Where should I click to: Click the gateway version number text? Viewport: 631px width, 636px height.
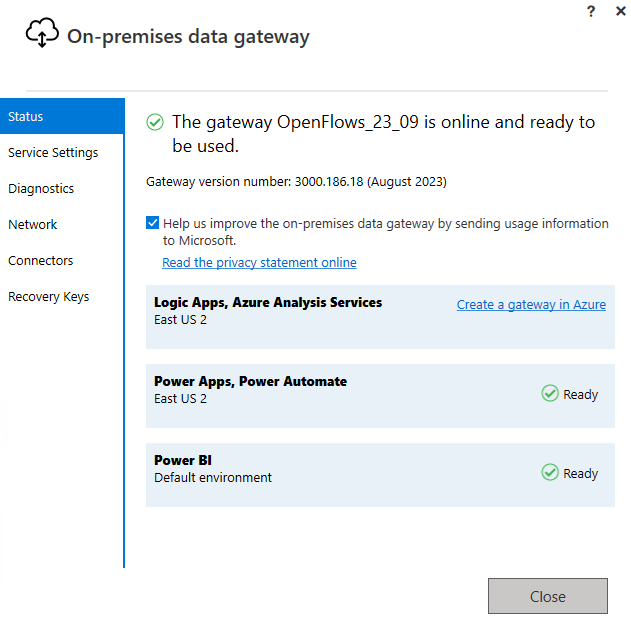pyautogui.click(x=296, y=182)
